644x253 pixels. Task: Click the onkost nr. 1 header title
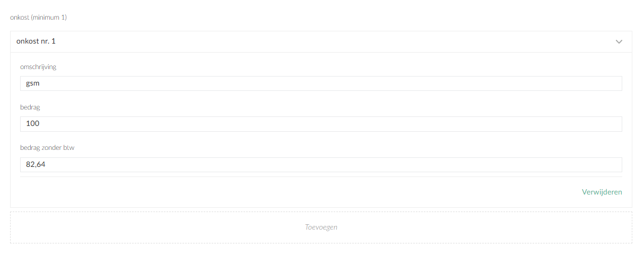pos(36,41)
